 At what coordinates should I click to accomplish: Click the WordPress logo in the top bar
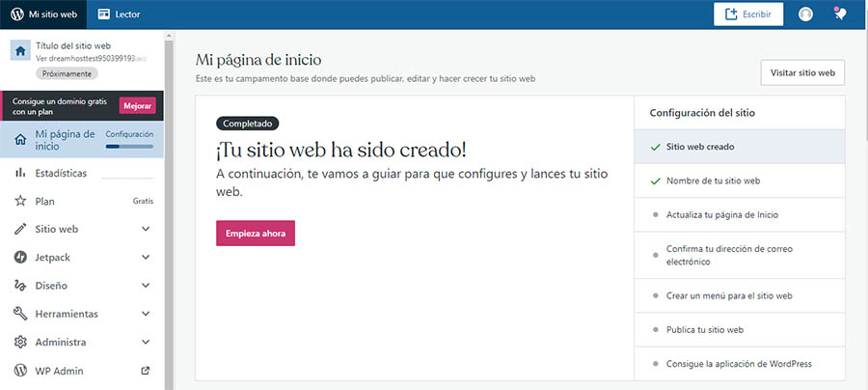click(x=16, y=14)
